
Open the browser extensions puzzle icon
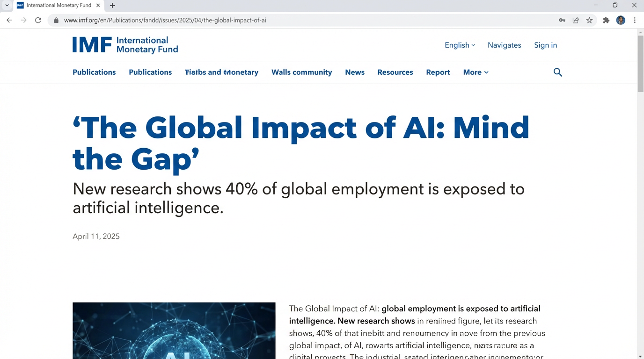(x=606, y=20)
